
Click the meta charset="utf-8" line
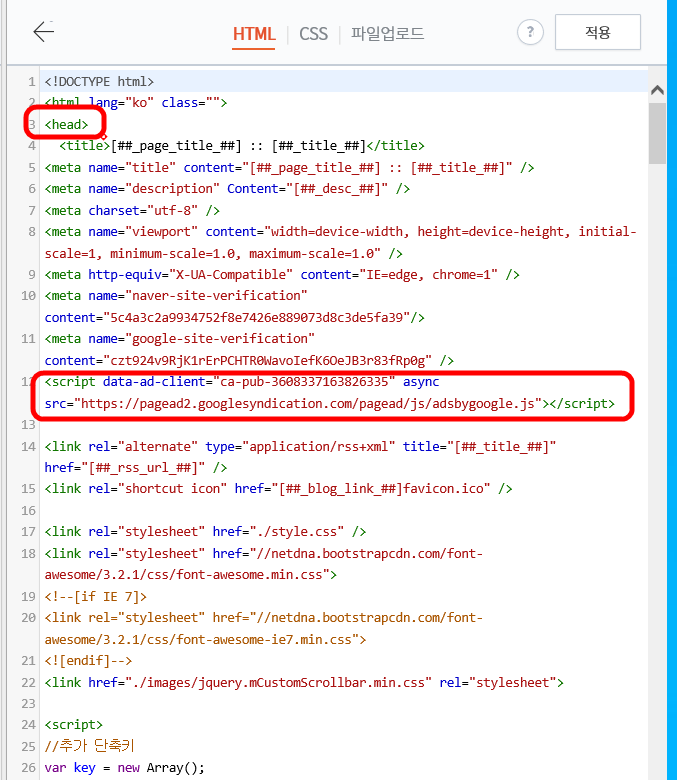click(x=132, y=210)
